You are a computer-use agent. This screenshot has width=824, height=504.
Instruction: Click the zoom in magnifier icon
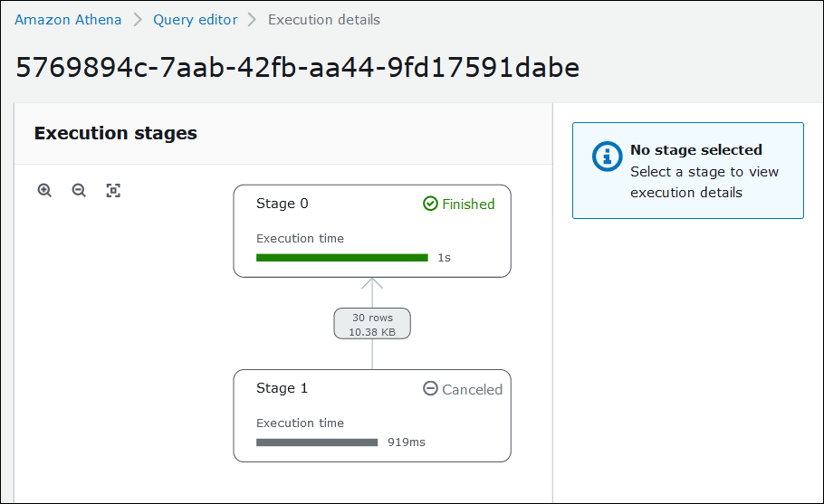pyautogui.click(x=44, y=190)
